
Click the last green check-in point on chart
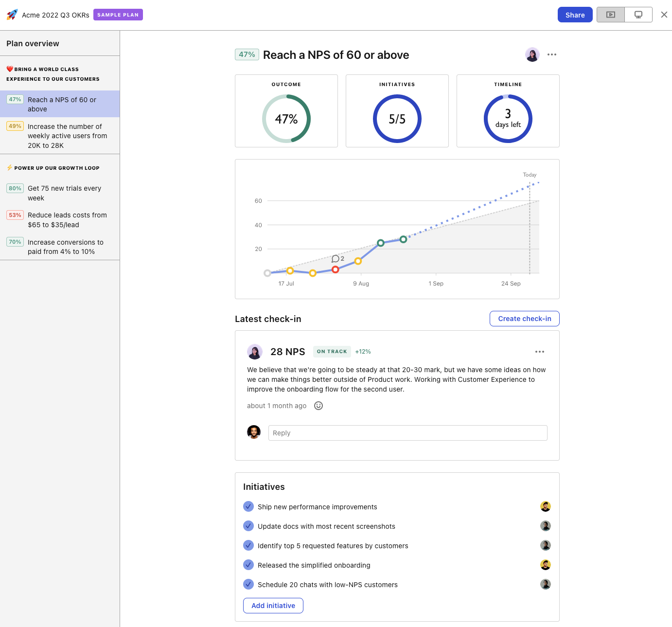(x=403, y=239)
